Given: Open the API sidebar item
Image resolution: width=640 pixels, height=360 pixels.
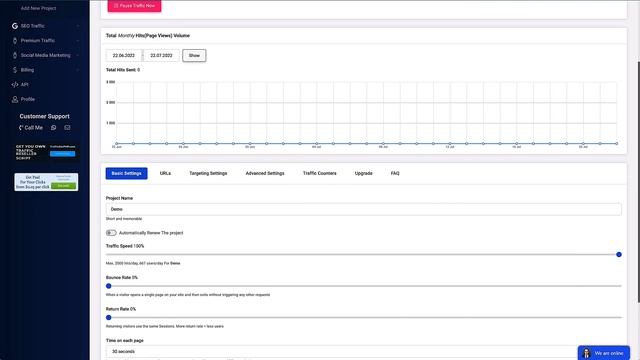Looking at the screenshot, I should point(24,84).
